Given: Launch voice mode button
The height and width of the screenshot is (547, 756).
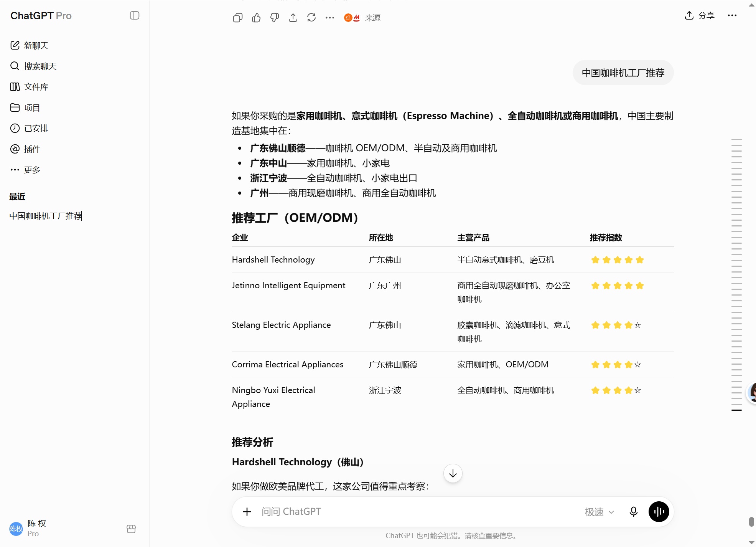Looking at the screenshot, I should [659, 512].
